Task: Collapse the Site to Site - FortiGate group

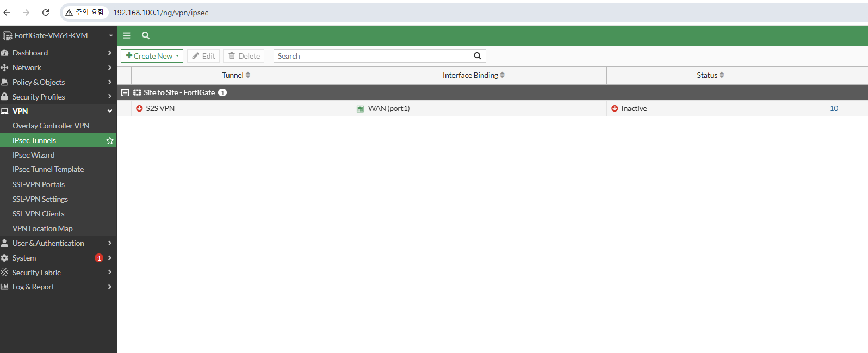Action: pos(125,92)
